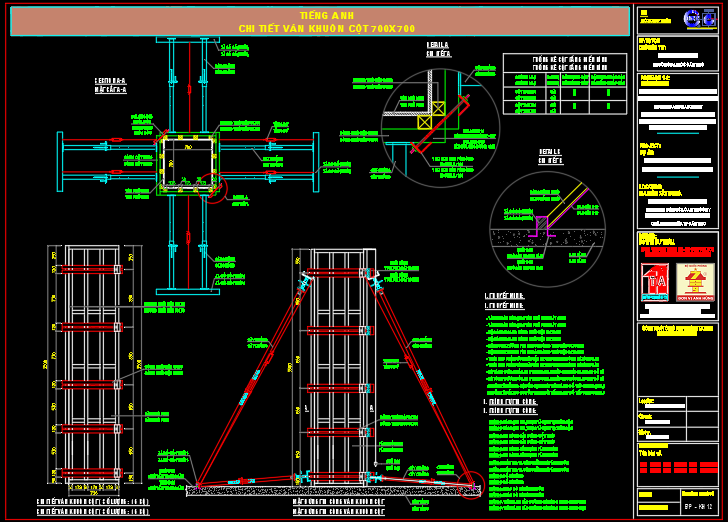Click the square column section in plan view

click(x=187, y=162)
